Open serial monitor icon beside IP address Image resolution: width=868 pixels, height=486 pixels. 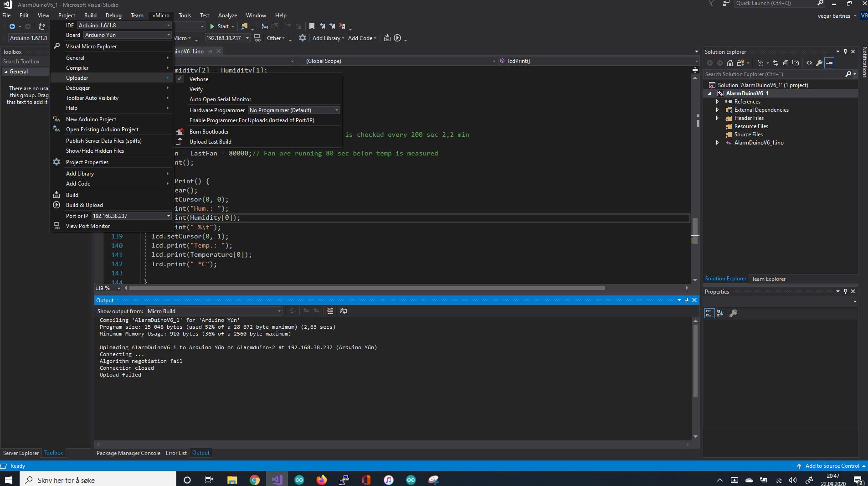point(257,38)
